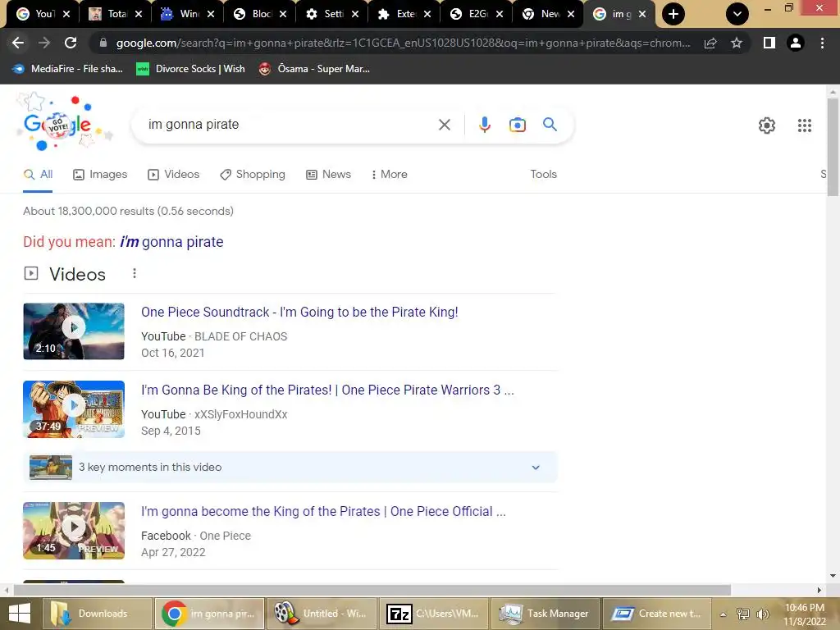This screenshot has width=840, height=630.
Task: Bookmark this page with the star icon
Action: (x=737, y=43)
